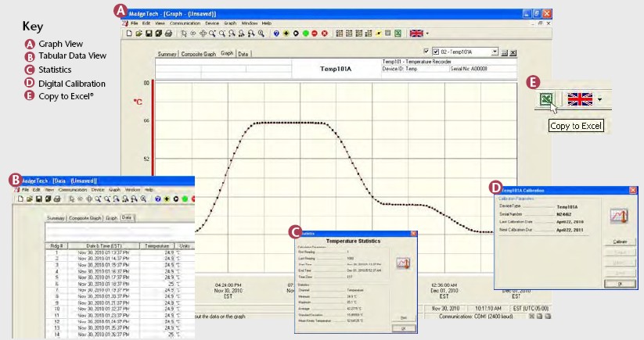The width and height of the screenshot is (644, 340).
Task: Switch to Data tab in Graph window
Action: click(243, 54)
